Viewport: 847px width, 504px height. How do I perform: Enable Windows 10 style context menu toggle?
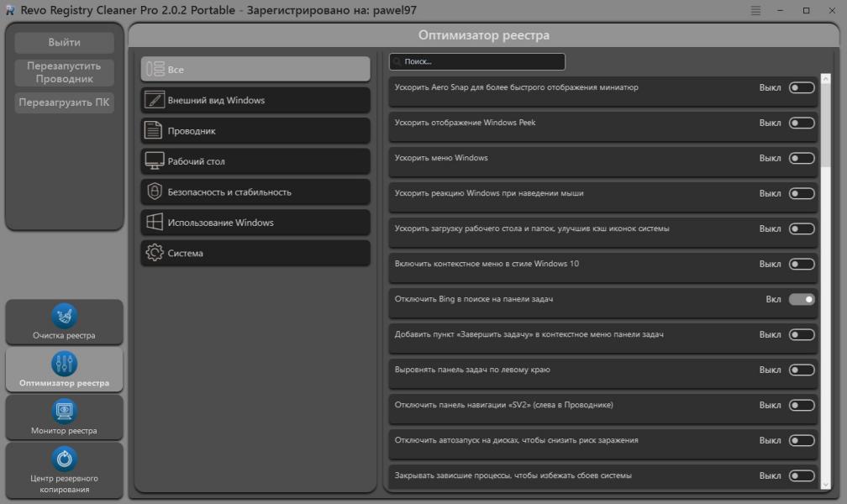coord(802,264)
